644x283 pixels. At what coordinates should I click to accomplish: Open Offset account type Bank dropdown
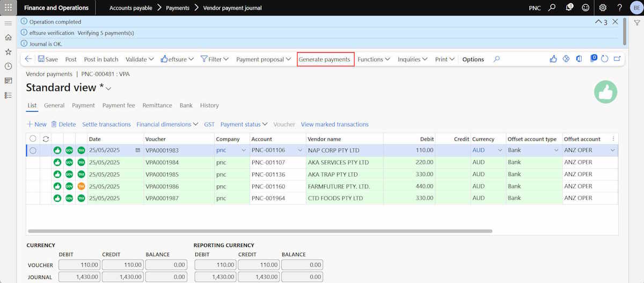click(556, 150)
